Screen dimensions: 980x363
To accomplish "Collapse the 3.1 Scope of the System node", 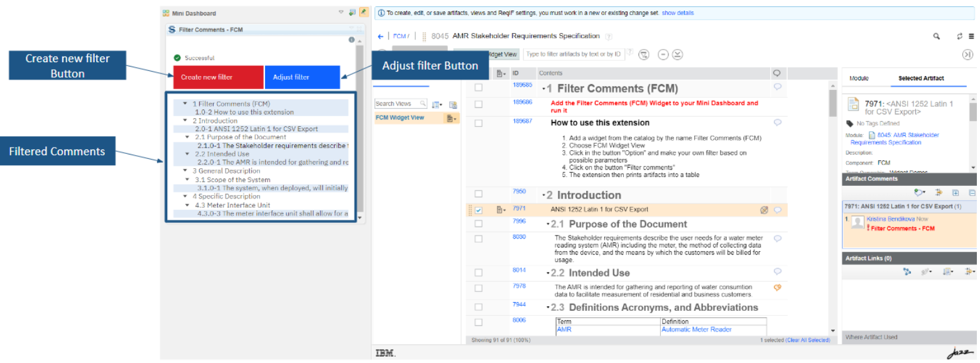I will coord(188,180).
